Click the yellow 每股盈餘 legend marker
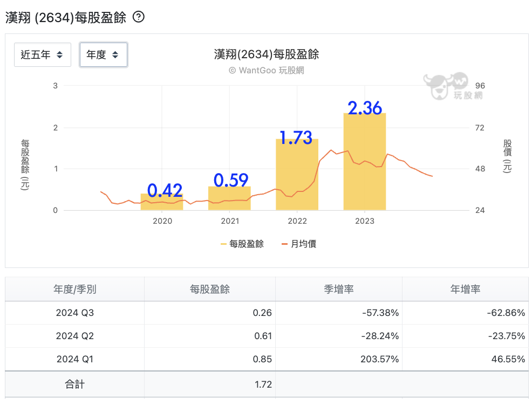Viewport: 532px width, 399px height. click(223, 244)
